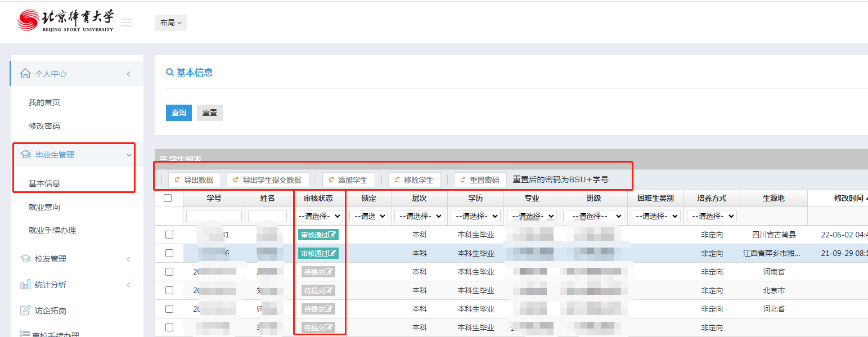
Task: Click the blue 查询 button
Action: (x=179, y=113)
